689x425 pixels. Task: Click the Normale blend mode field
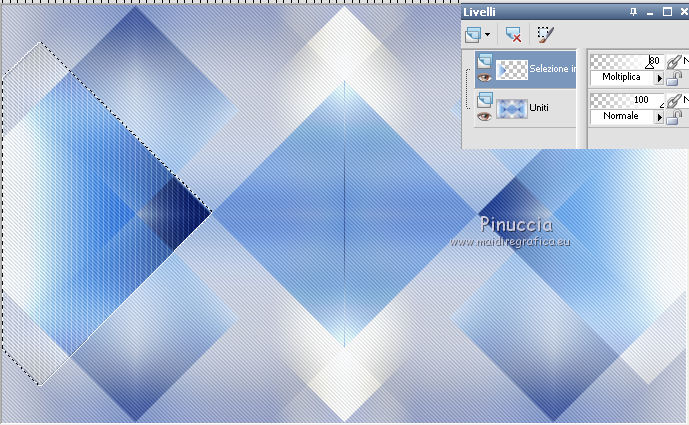tap(622, 116)
